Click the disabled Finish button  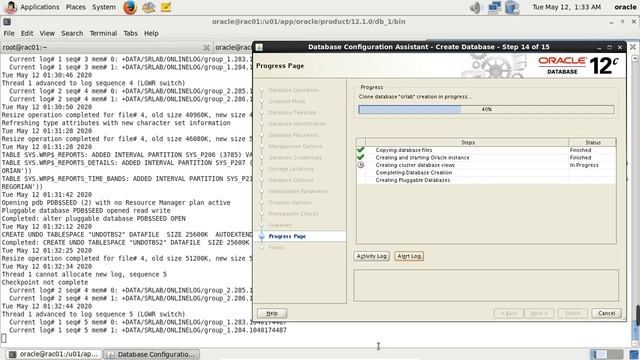coord(573,313)
